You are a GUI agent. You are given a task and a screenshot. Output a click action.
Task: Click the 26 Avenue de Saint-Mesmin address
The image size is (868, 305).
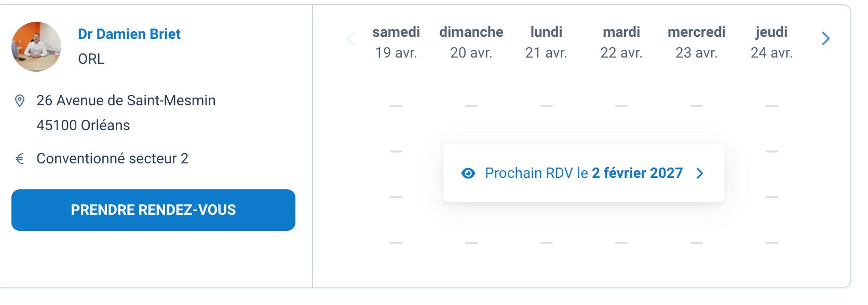pyautogui.click(x=126, y=101)
